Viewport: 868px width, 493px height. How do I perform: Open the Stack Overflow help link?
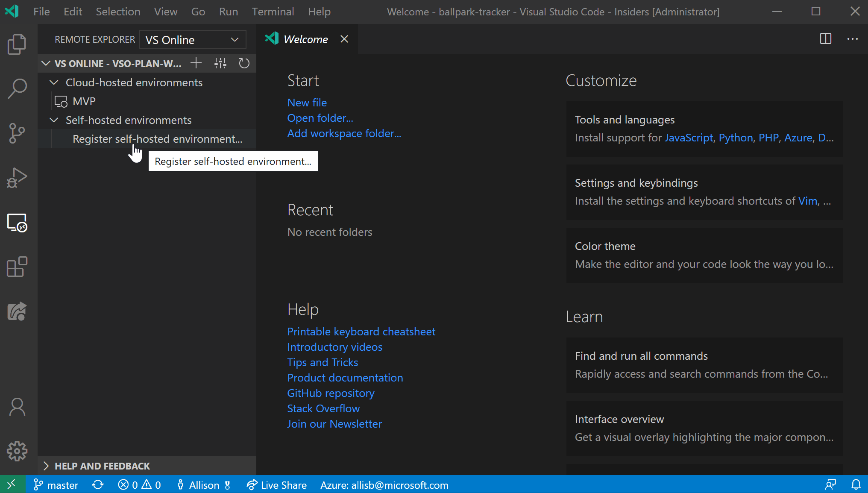tap(323, 408)
